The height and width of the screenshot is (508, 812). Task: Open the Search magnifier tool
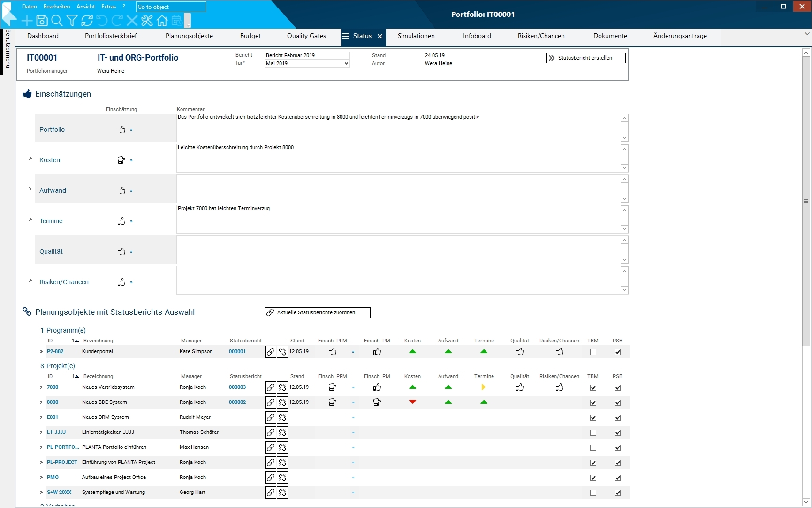(57, 21)
